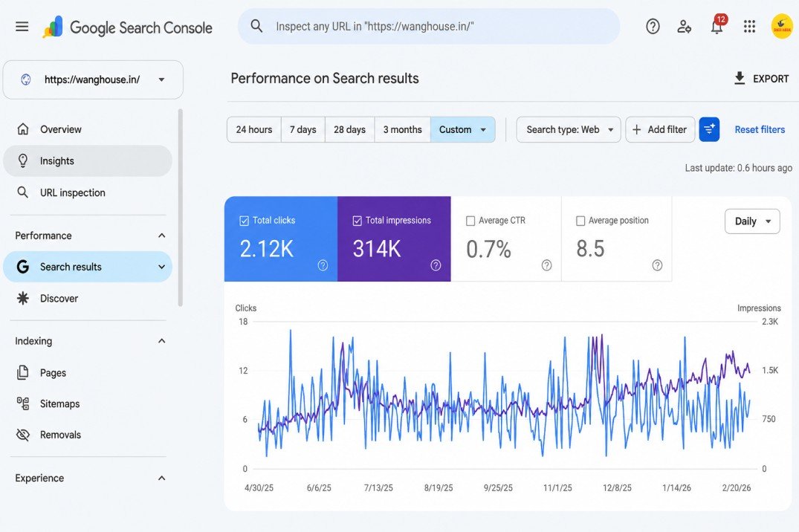
Task: Open the user management settings icon
Action: click(x=684, y=27)
